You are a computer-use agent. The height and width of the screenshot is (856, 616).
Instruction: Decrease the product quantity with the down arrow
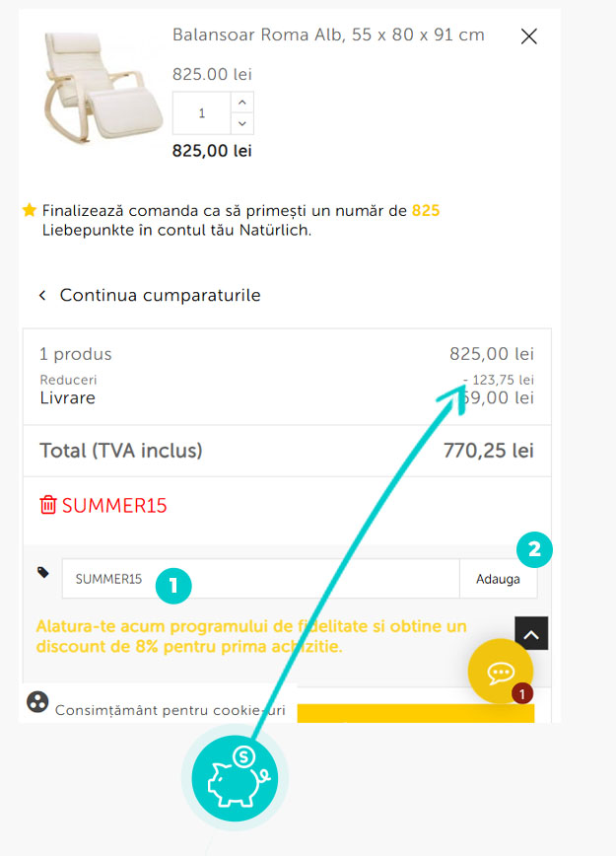coord(243,123)
